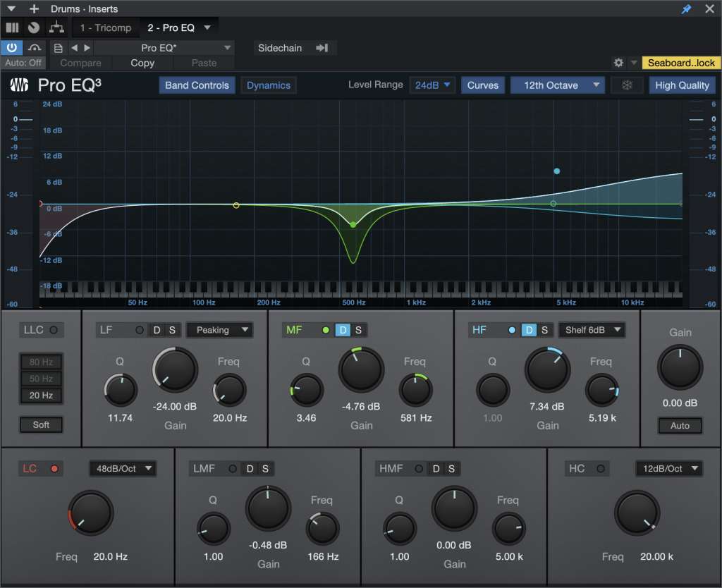Click the pin window icon

pos(686,9)
